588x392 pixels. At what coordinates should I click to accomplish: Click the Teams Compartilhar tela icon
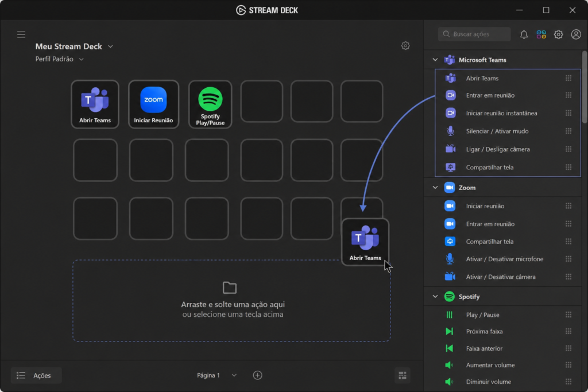(450, 167)
